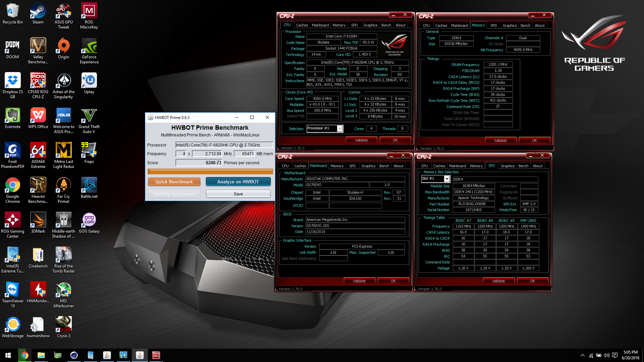Launch AIDA64 Extreme shortcut
This screenshot has width=644, height=362.
[x=38, y=155]
